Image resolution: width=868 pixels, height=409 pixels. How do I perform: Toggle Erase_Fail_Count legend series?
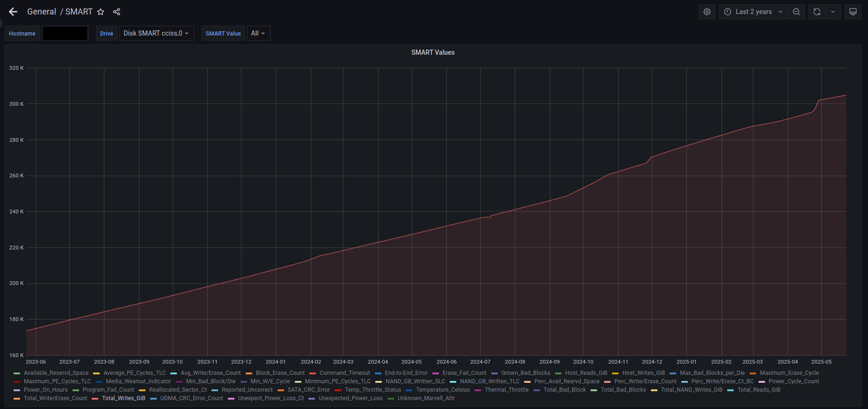point(465,373)
